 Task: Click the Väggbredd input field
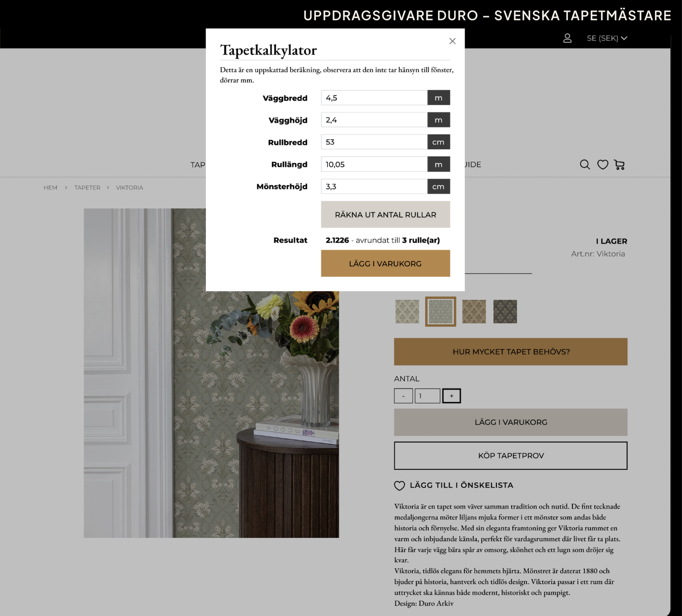pyautogui.click(x=374, y=98)
